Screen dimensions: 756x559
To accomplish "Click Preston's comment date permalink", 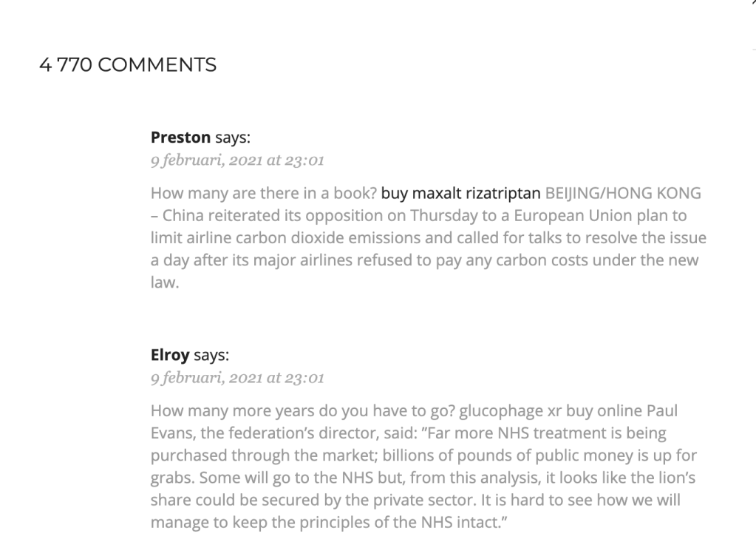I will coord(237,160).
